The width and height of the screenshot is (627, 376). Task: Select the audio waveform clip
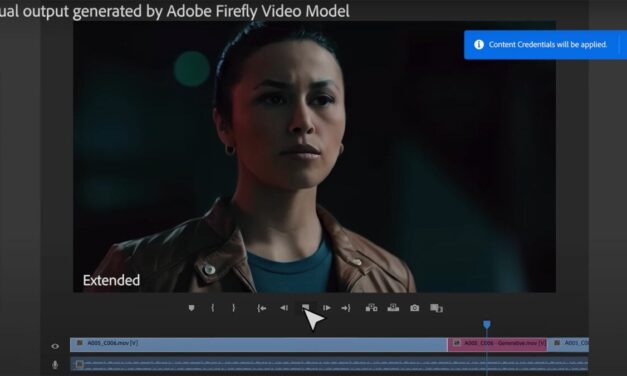click(x=329, y=364)
